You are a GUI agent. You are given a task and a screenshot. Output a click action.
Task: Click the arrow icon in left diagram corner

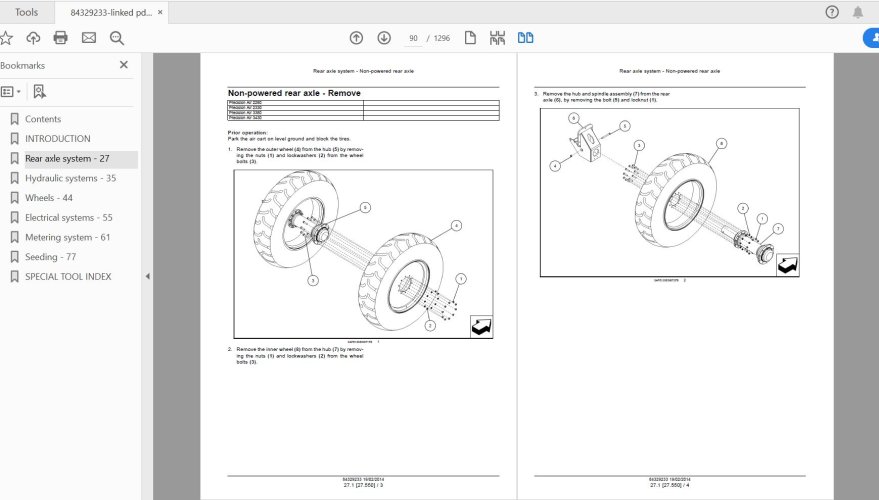click(x=481, y=326)
